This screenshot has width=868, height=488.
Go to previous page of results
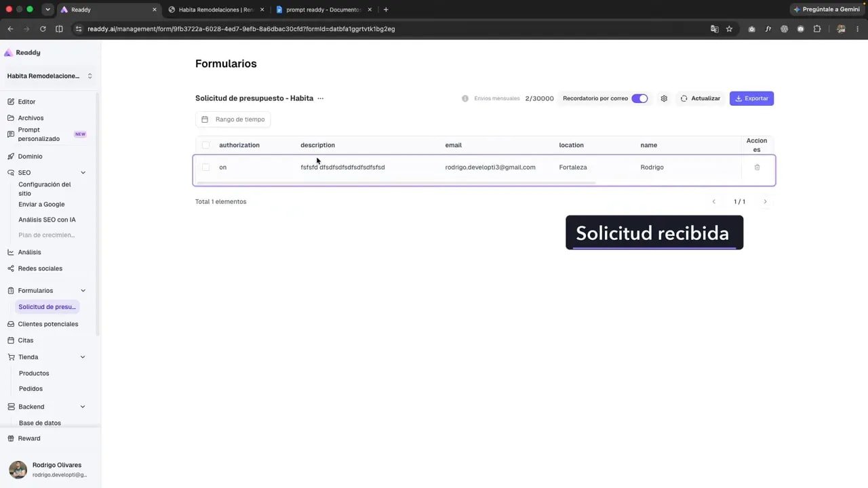tap(713, 202)
